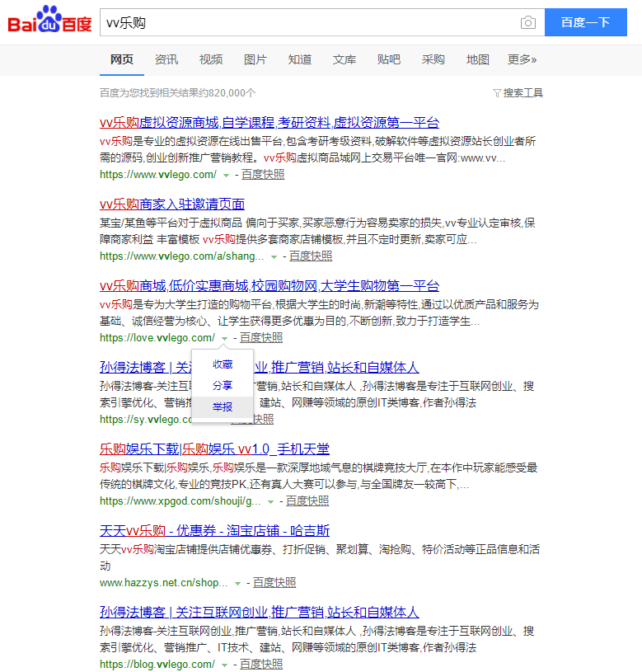Click URL https://love.vvlego.com/
Screen dimensions: 642x672
(x=157, y=338)
